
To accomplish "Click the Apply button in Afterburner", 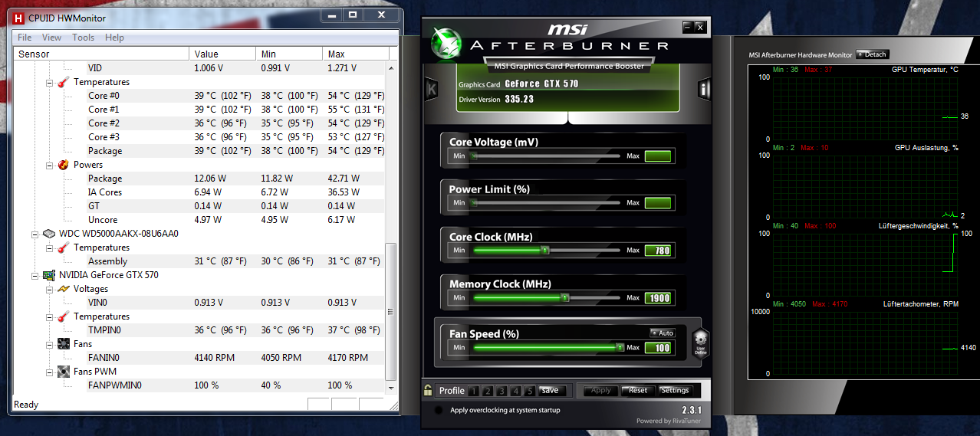I will click(x=600, y=390).
